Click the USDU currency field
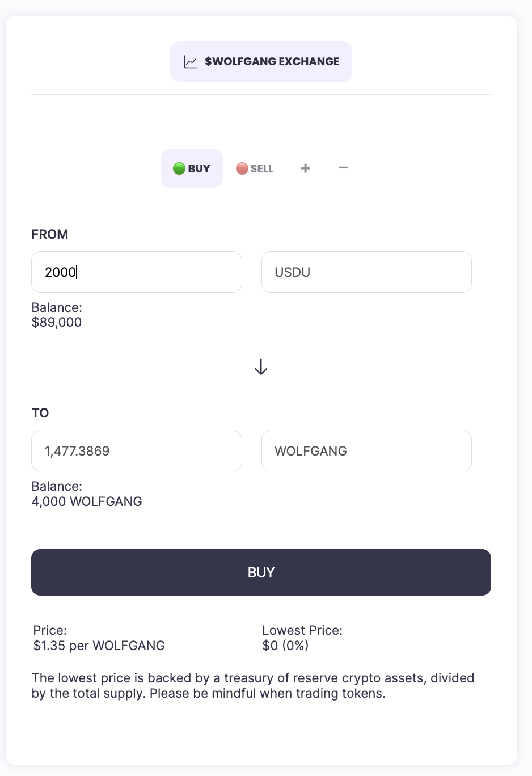Viewport: 532px width, 776px height. [366, 272]
